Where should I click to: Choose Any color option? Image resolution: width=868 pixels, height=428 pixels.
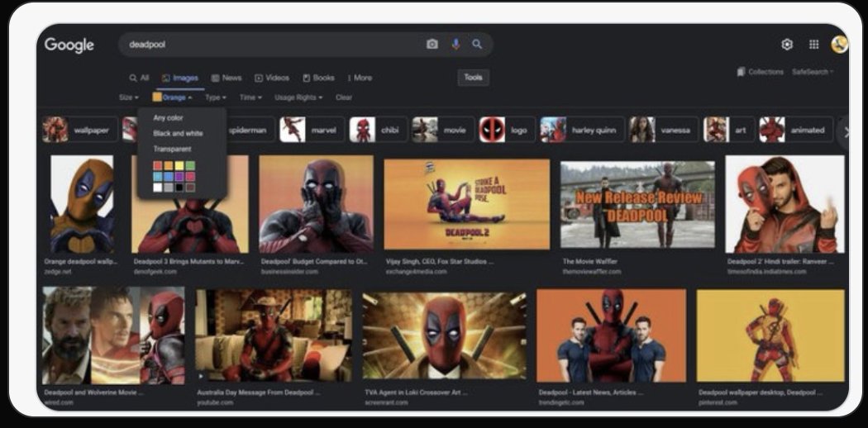169,118
